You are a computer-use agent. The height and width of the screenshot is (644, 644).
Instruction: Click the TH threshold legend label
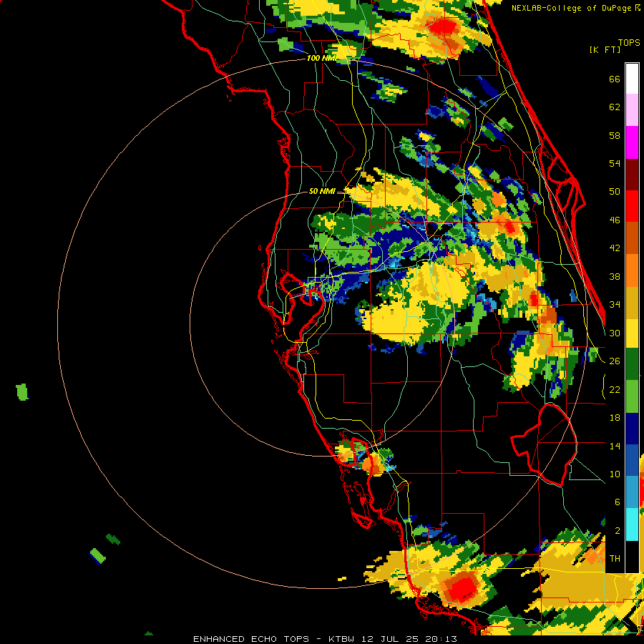[615, 558]
